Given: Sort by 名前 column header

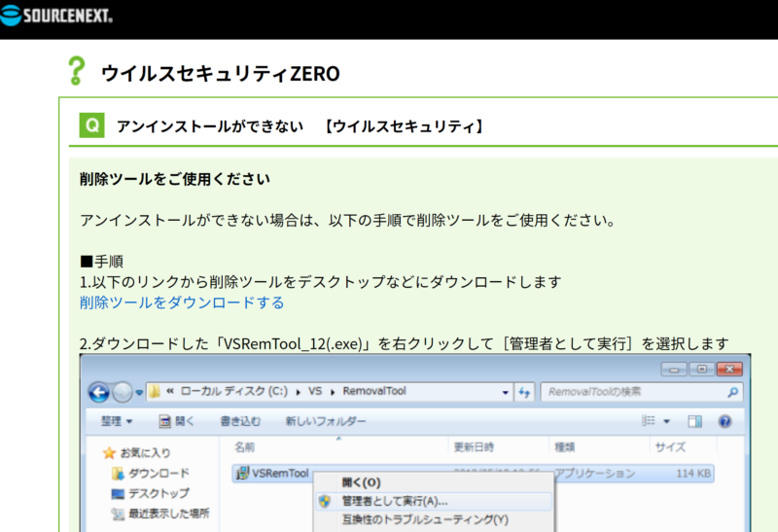Looking at the screenshot, I should tap(245, 447).
